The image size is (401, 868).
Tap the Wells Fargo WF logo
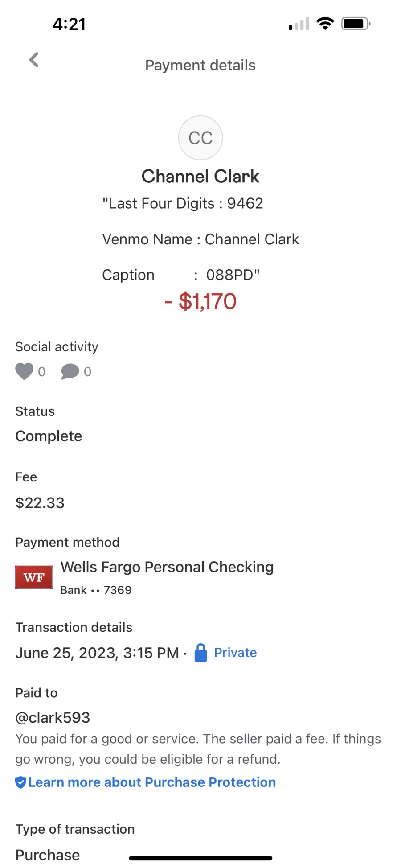pos(34,577)
